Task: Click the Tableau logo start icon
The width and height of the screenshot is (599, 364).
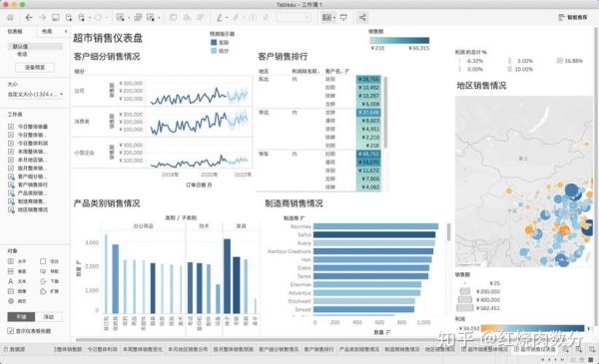Action: [10, 18]
